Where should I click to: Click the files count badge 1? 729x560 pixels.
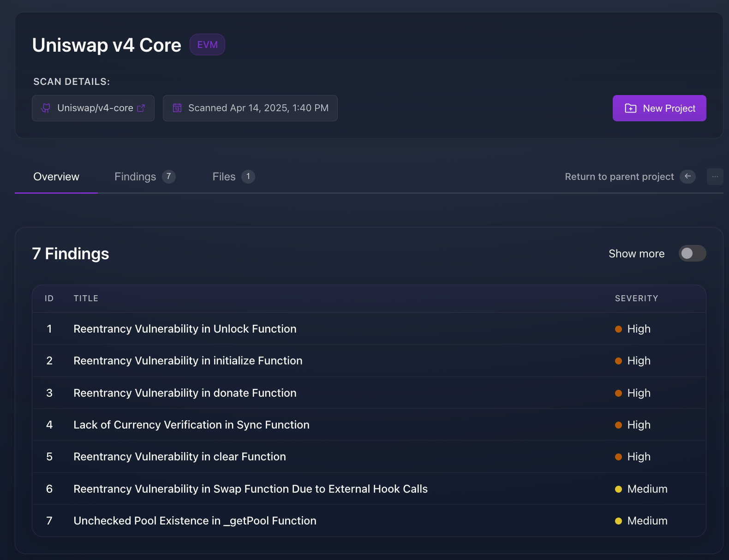[x=248, y=176]
